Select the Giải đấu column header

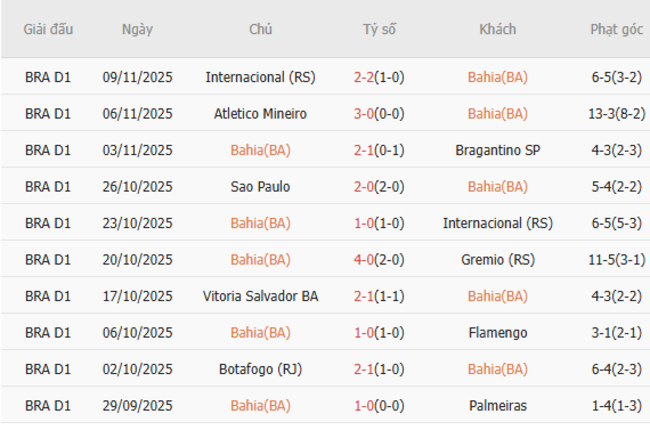pyautogui.click(x=48, y=29)
